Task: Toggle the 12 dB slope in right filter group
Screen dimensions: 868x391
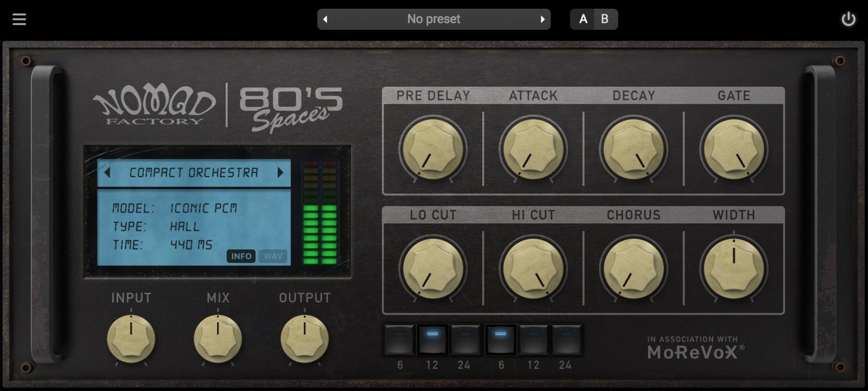Action: click(534, 340)
